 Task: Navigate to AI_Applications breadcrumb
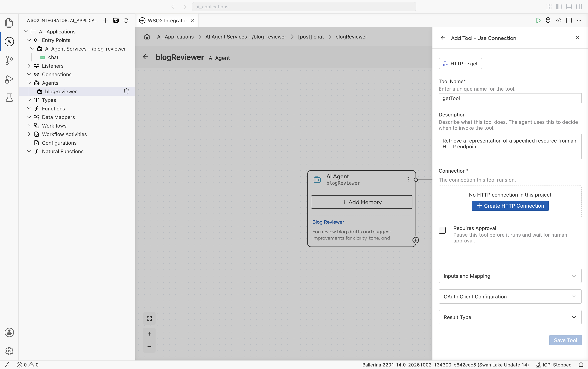(x=175, y=37)
